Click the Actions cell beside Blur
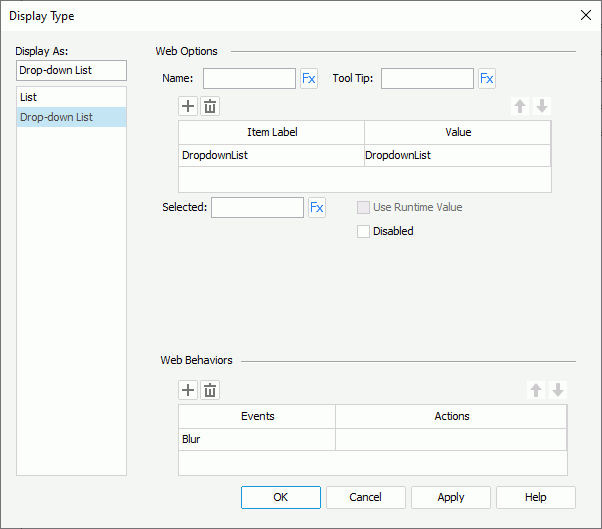Screen dimensions: 602x529 [x=451, y=439]
